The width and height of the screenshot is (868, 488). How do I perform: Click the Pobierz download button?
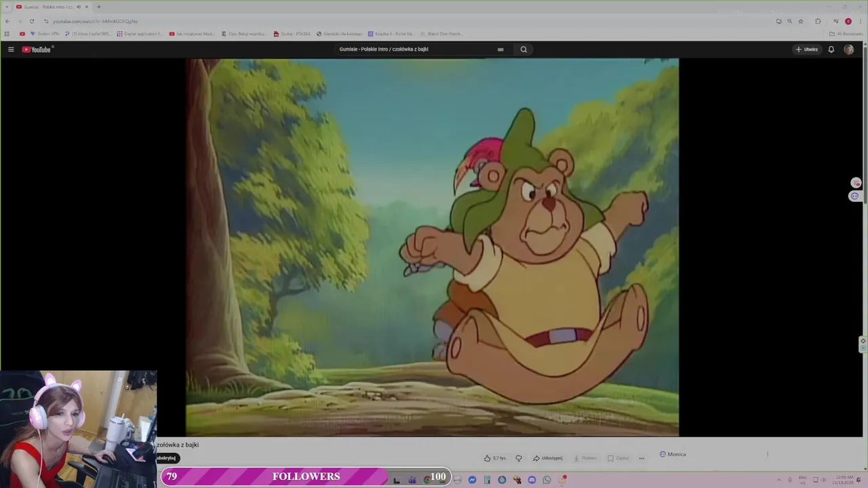point(585,458)
